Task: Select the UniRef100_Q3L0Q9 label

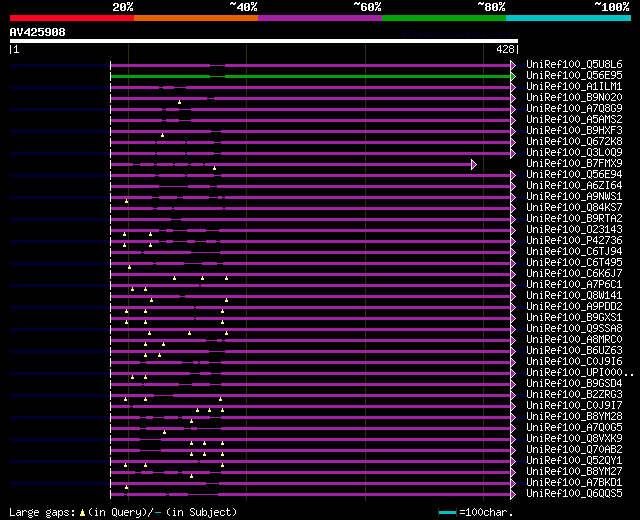Action: (x=574, y=152)
